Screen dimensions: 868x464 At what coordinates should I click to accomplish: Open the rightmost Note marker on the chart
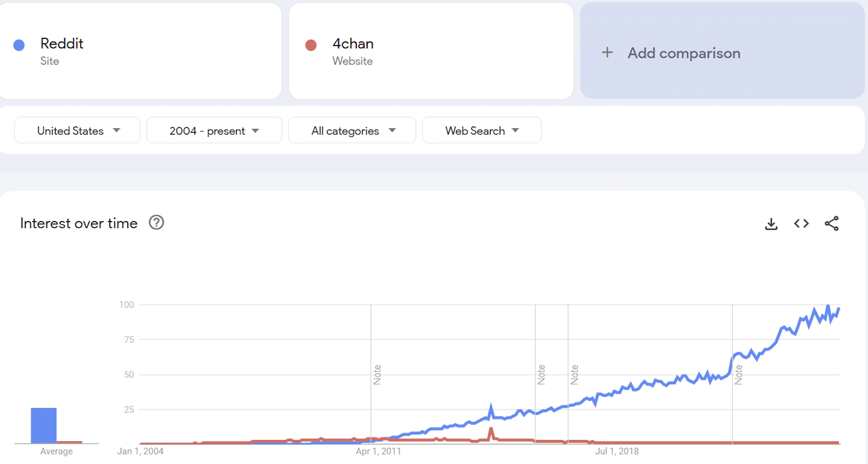pyautogui.click(x=738, y=375)
